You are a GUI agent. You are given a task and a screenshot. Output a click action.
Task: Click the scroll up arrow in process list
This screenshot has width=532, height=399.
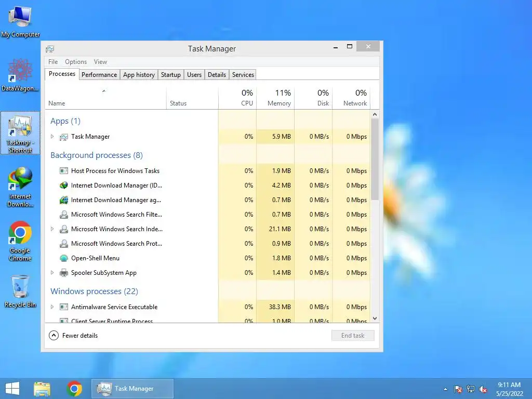click(x=375, y=114)
